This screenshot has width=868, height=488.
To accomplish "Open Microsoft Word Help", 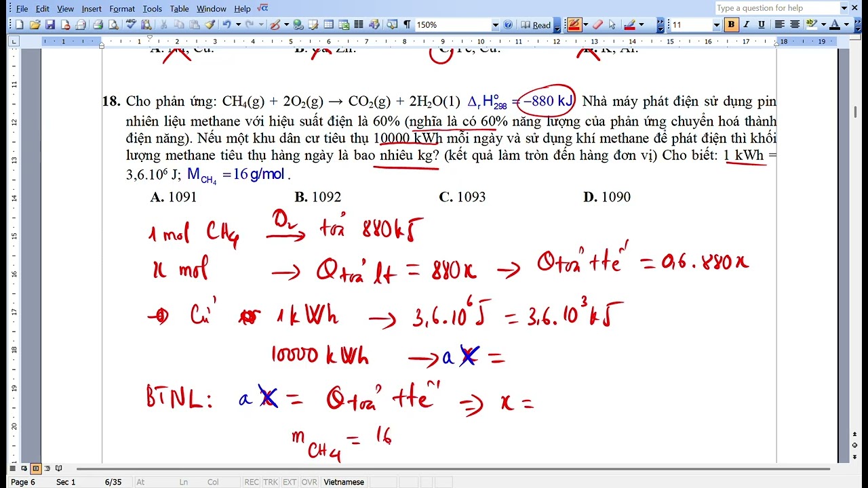I will coord(508,25).
